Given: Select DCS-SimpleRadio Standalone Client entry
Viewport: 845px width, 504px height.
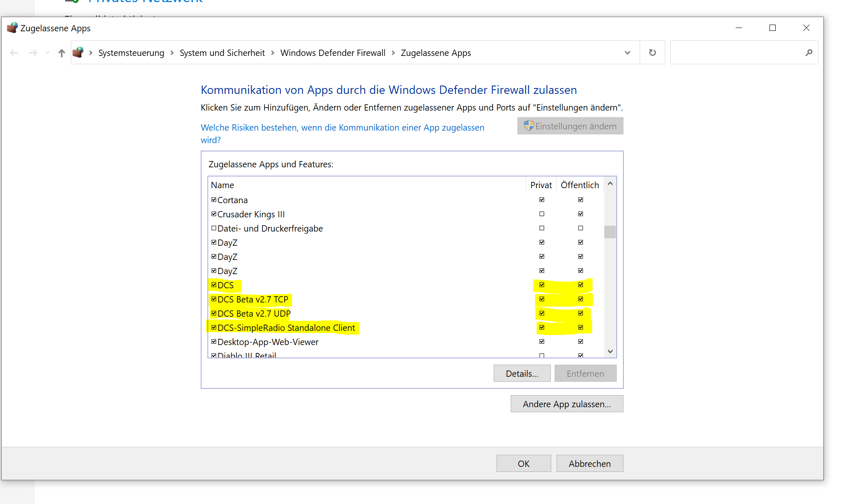Looking at the screenshot, I should (x=286, y=328).
